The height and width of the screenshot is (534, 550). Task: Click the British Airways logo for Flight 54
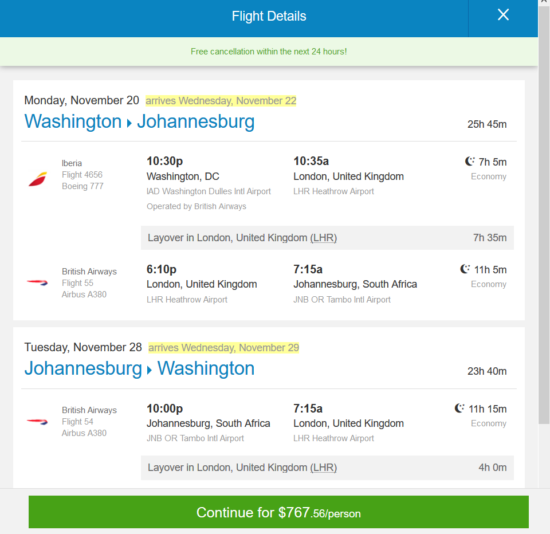click(37, 421)
